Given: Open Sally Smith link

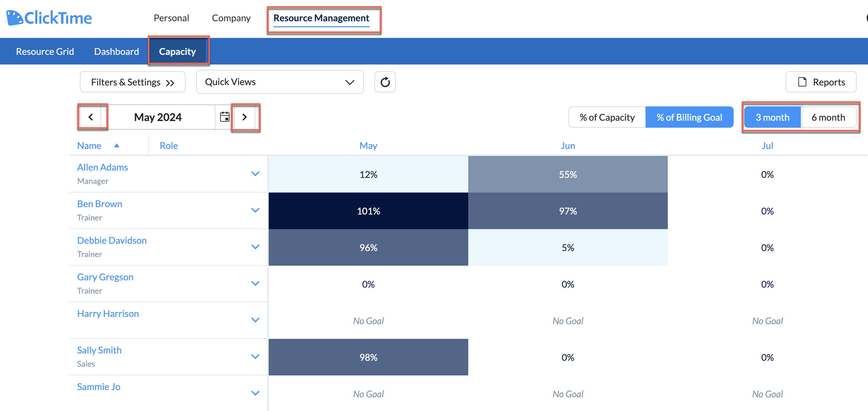Looking at the screenshot, I should click(99, 350).
